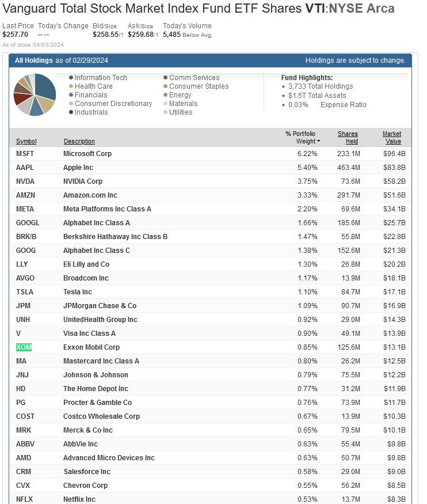
Task: Click the Netflix Inc description
Action: [79, 499]
